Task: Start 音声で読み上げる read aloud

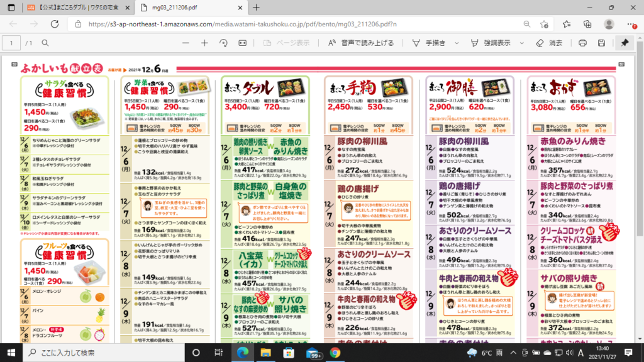Action: [361, 43]
